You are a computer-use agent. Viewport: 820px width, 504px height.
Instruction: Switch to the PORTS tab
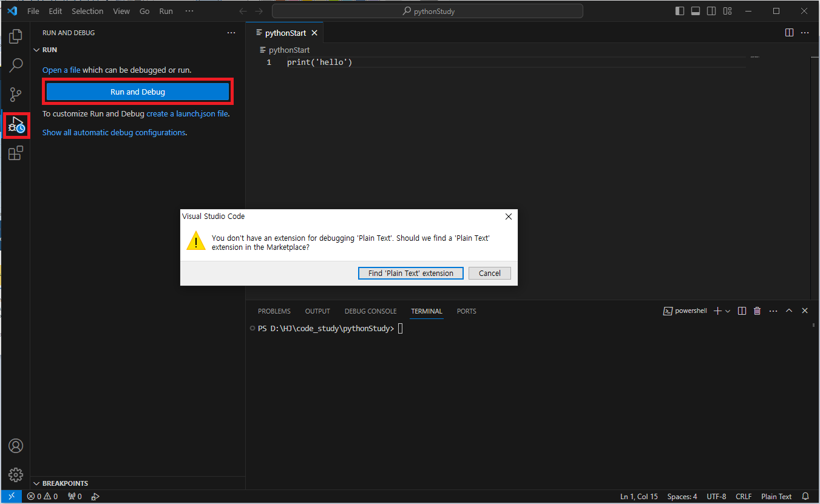tap(467, 311)
